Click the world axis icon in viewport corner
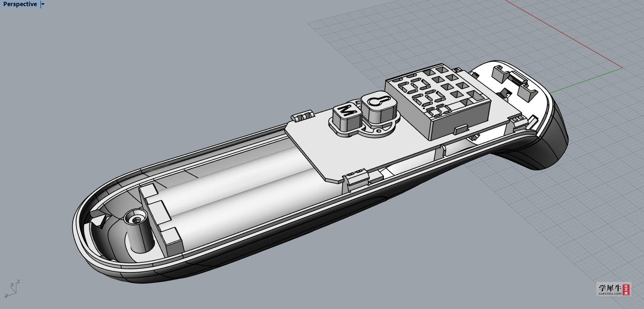 [12, 289]
